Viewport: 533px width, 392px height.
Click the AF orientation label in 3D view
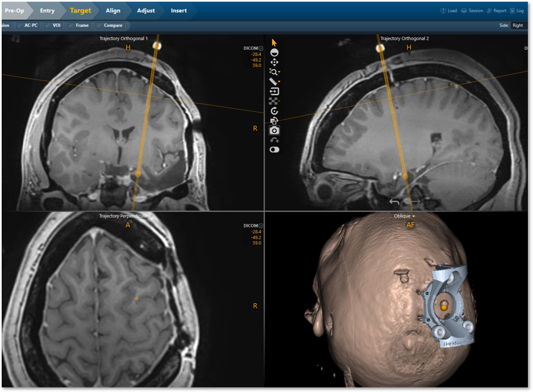(410, 225)
